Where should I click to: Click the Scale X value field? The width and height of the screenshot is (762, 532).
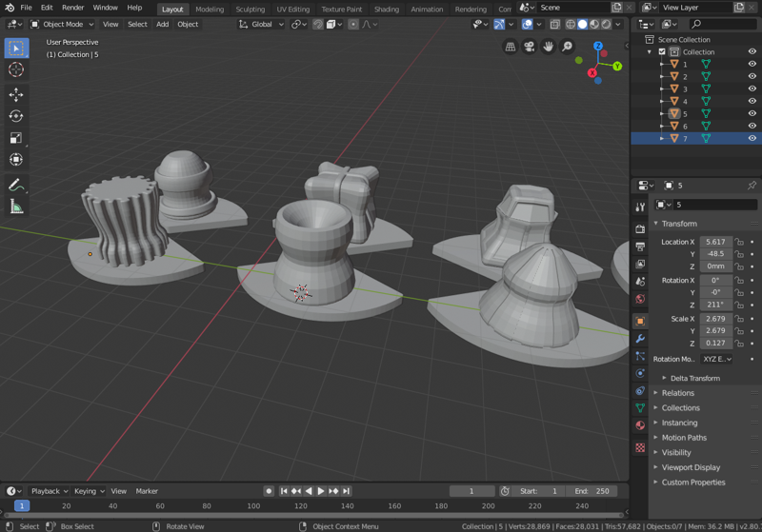[715, 319]
